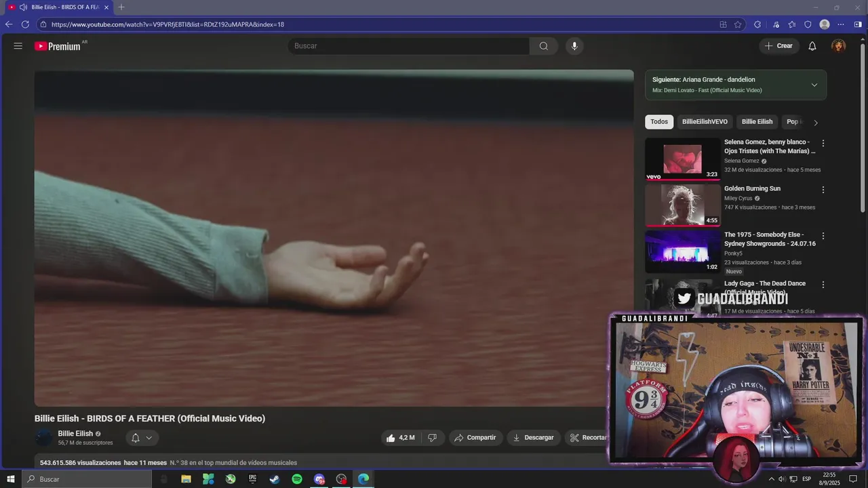This screenshot has width=868, height=488.
Task: Click the video title 'BIRDS OF A FEATHER'
Action: click(150, 419)
